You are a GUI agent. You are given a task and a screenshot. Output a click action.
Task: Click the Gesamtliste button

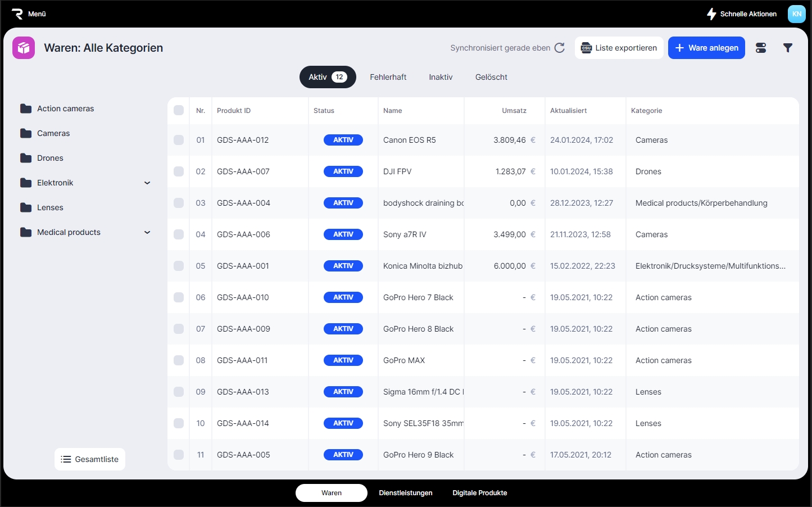90,459
